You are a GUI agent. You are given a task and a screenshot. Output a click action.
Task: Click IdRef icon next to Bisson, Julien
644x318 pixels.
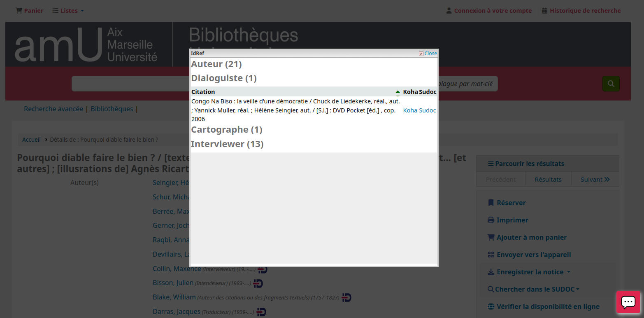coord(258,283)
